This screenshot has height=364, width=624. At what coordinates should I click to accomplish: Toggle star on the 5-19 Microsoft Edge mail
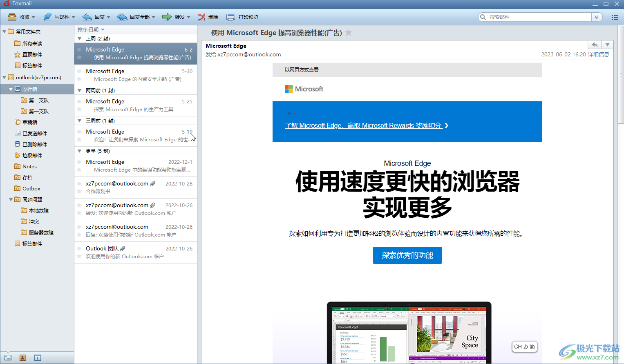[x=79, y=140]
